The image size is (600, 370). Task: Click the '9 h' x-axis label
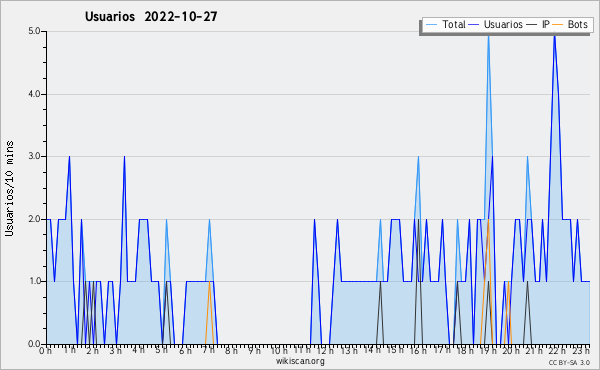coord(254,351)
